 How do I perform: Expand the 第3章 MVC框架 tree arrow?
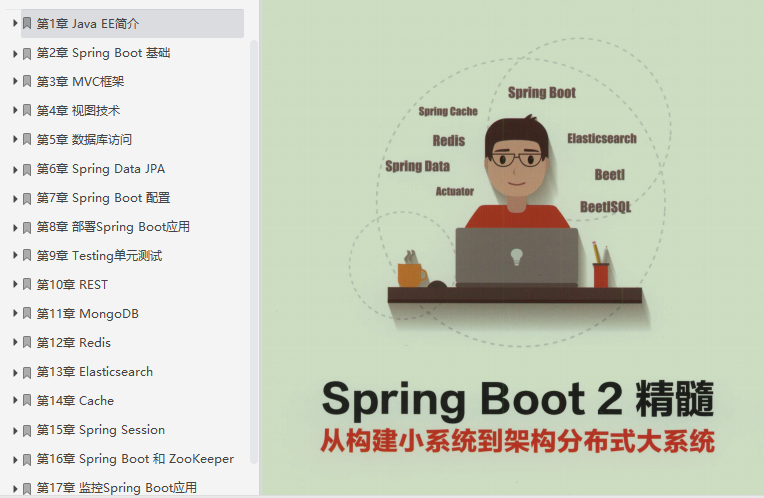(x=15, y=81)
